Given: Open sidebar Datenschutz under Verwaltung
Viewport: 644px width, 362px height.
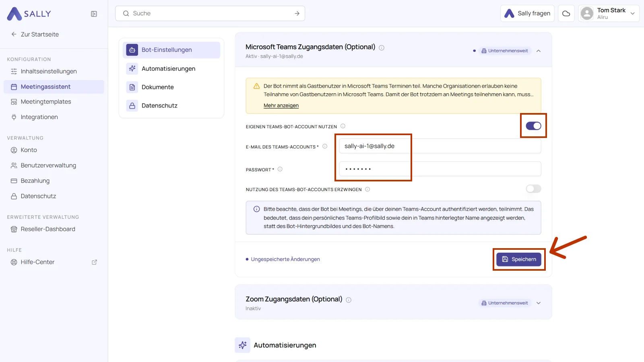Looking at the screenshot, I should click(54, 196).
